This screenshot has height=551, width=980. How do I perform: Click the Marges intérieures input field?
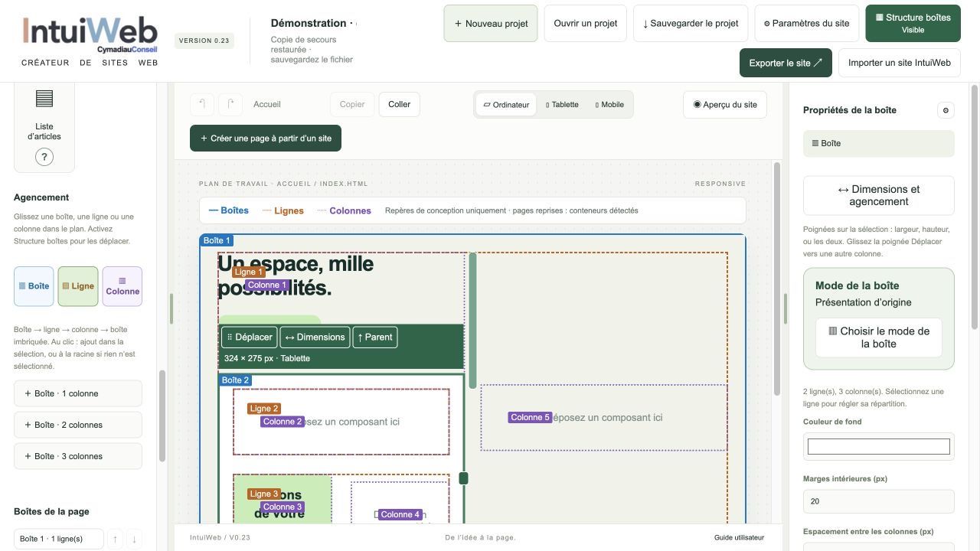[879, 501]
